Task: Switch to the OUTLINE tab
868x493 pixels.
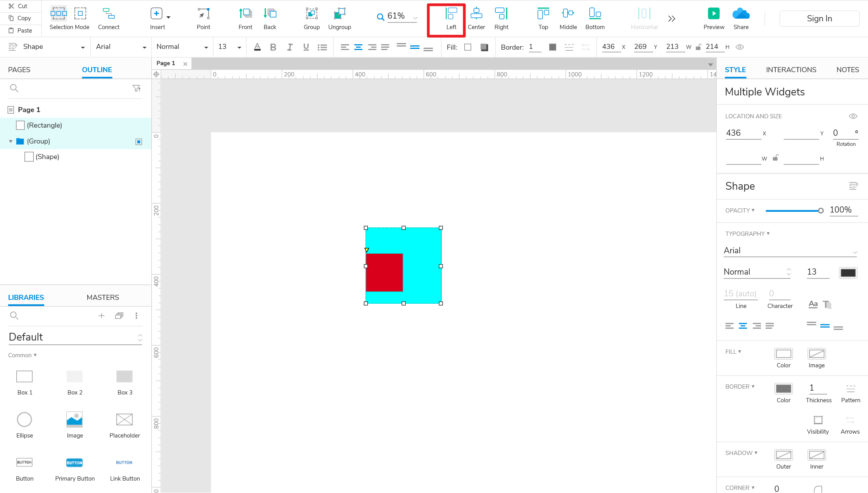Action: (97, 70)
